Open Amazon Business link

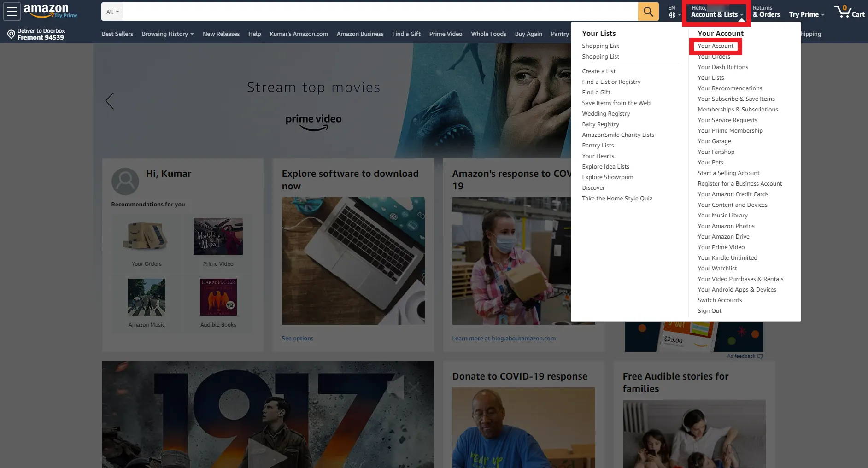[360, 34]
